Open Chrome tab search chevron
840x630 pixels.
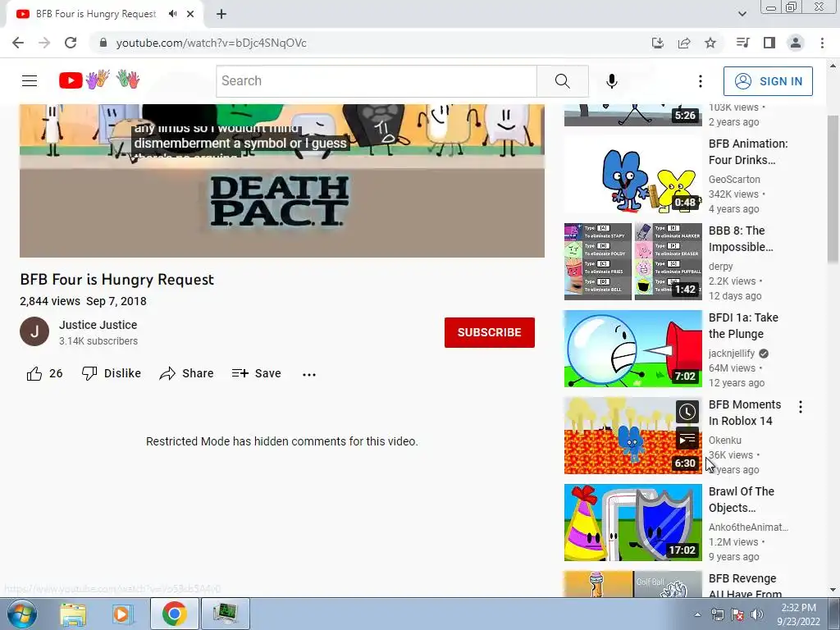(x=742, y=14)
